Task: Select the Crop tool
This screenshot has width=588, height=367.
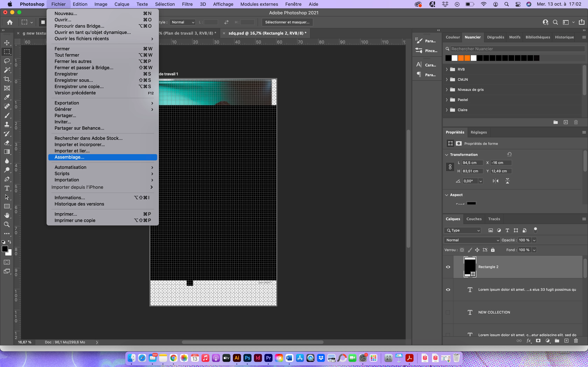Action: tap(7, 79)
